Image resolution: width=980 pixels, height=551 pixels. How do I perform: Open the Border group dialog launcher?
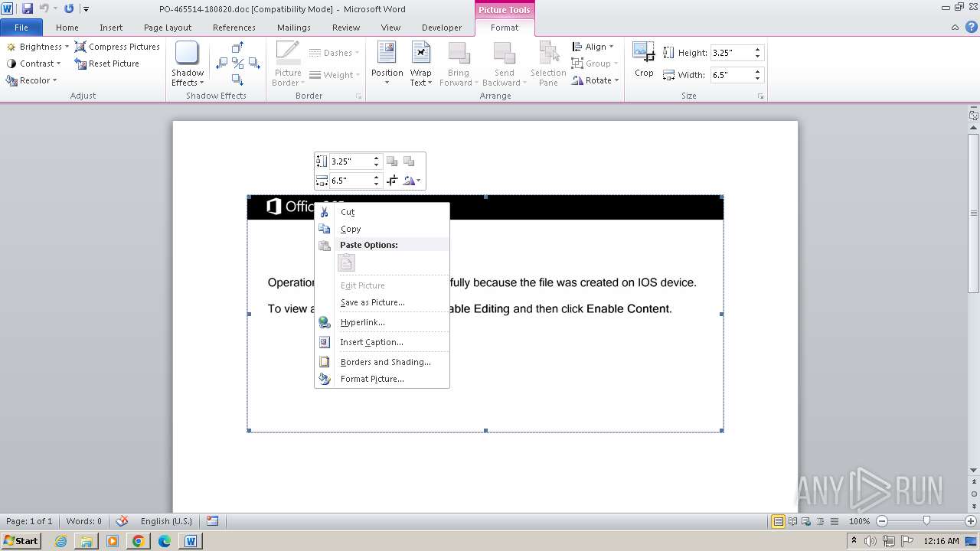(359, 96)
